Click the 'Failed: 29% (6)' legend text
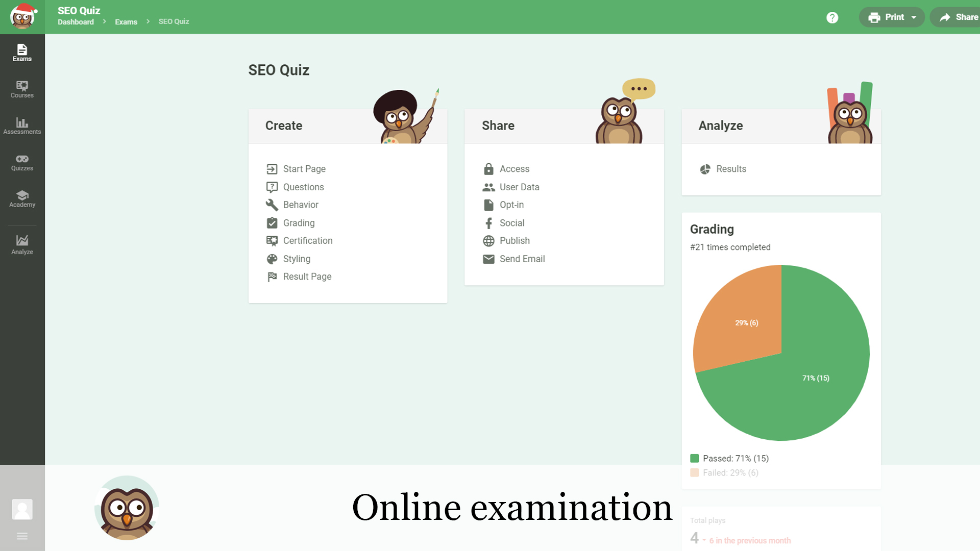980x551 pixels. [730, 473]
